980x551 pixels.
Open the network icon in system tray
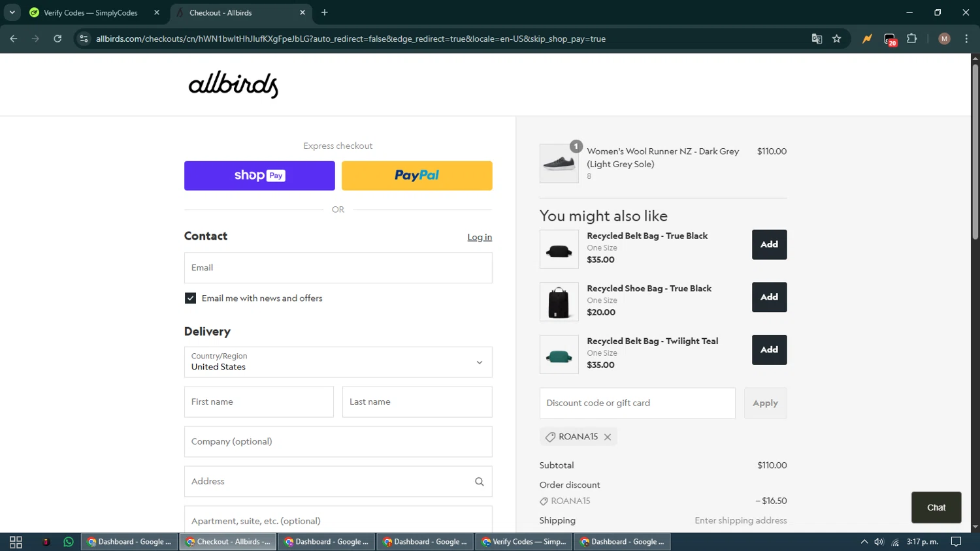coord(895,542)
